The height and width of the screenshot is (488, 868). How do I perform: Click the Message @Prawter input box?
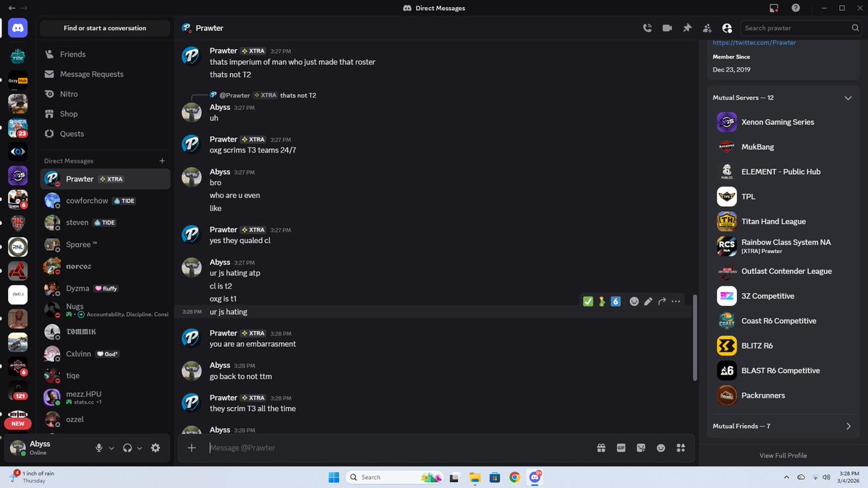(x=398, y=448)
